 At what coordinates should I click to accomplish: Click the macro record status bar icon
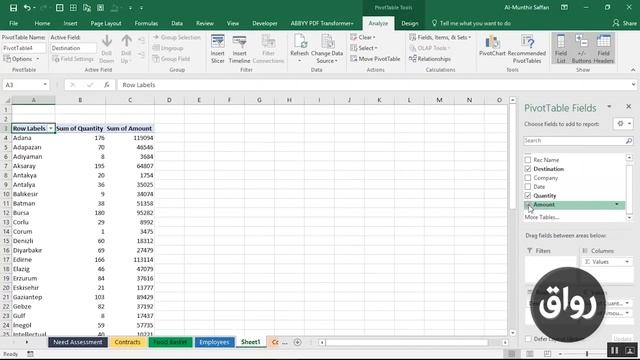coord(30,354)
